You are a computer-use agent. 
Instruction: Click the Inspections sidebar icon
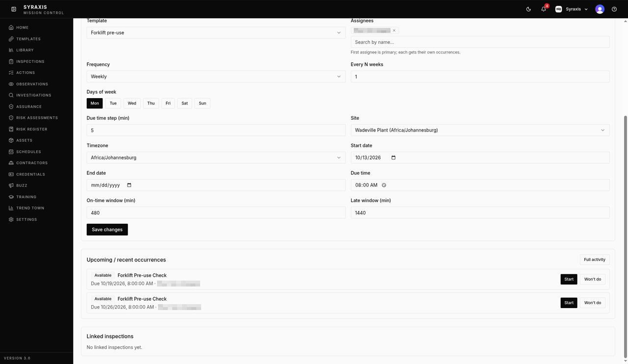(11, 61)
